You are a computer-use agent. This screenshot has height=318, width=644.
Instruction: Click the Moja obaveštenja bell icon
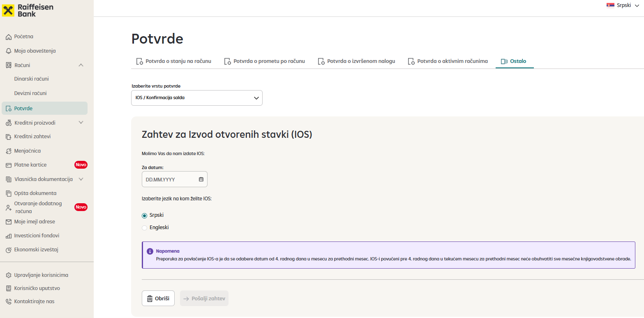click(9, 51)
